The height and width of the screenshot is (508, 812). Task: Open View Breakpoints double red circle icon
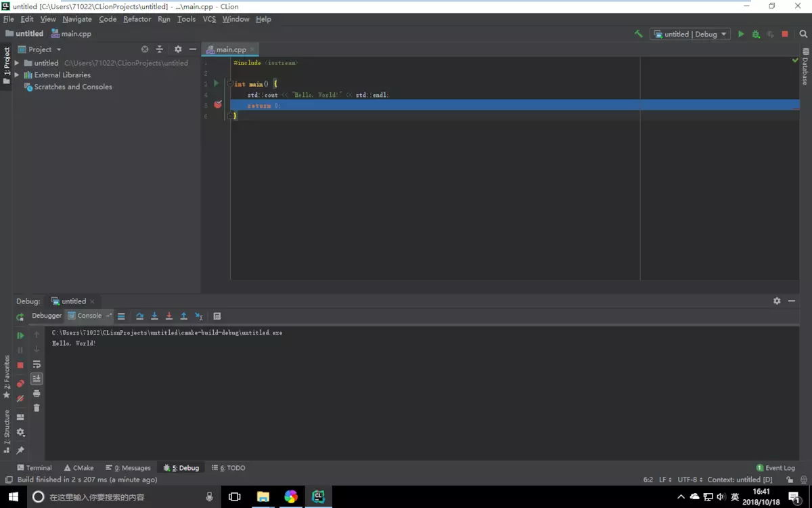(x=20, y=383)
